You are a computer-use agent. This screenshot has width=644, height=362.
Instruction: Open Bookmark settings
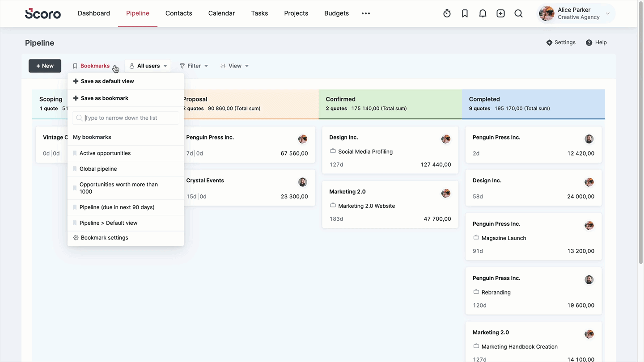click(126, 238)
